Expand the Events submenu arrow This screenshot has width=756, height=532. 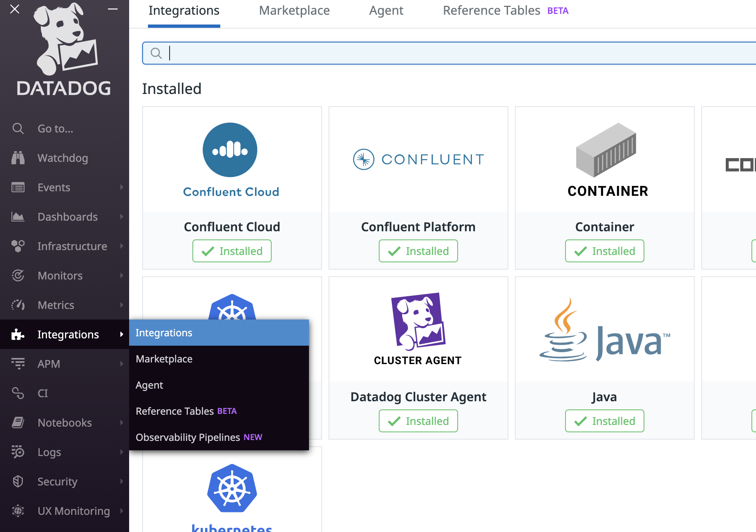[x=121, y=187]
